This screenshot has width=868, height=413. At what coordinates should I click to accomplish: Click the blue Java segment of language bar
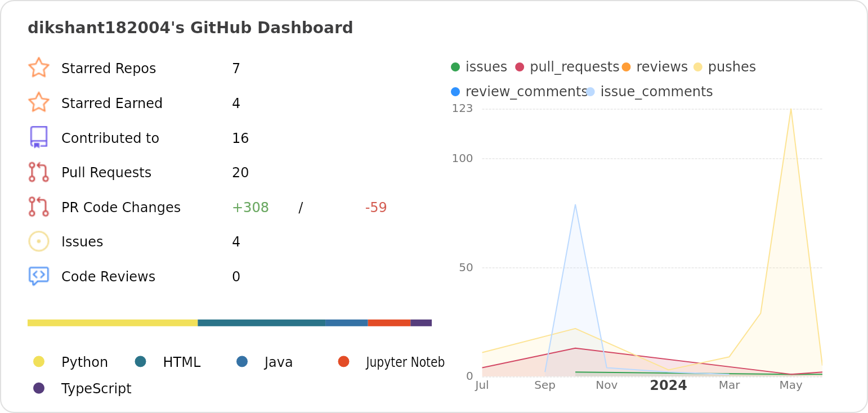pyautogui.click(x=347, y=323)
